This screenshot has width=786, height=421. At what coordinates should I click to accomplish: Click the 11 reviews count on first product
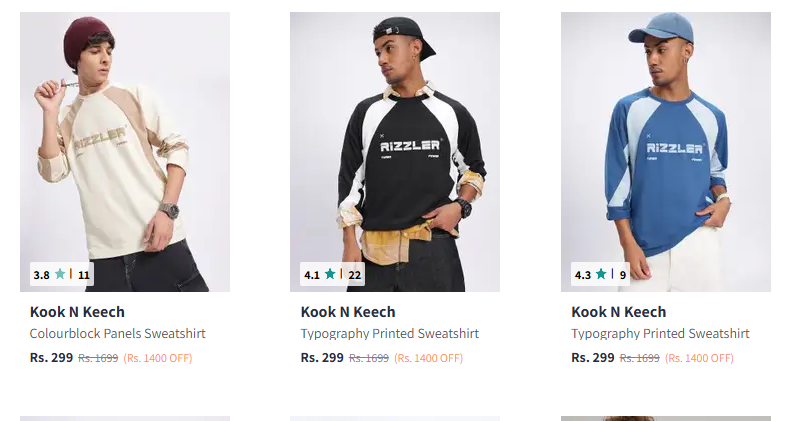click(84, 275)
